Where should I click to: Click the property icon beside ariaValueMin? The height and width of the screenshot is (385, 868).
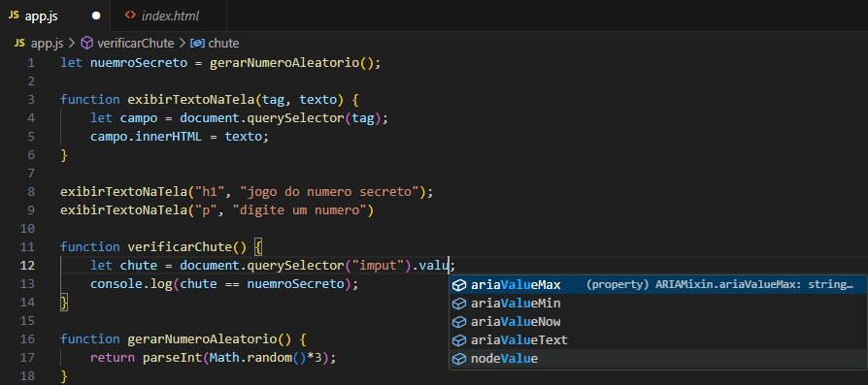459,304
